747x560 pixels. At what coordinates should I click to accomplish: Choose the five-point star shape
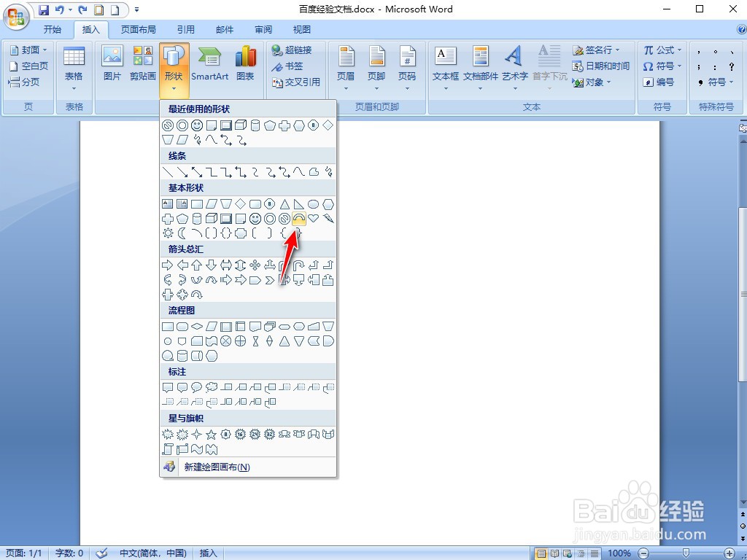click(211, 435)
